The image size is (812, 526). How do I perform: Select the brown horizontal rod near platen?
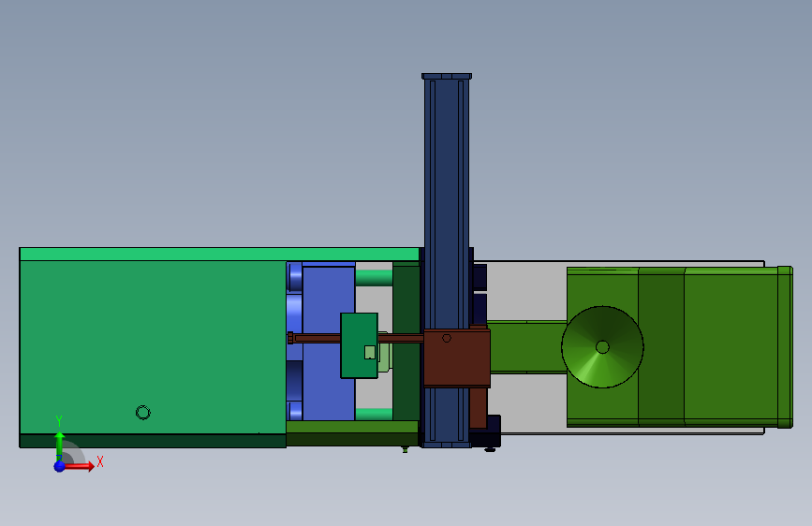point(317,338)
